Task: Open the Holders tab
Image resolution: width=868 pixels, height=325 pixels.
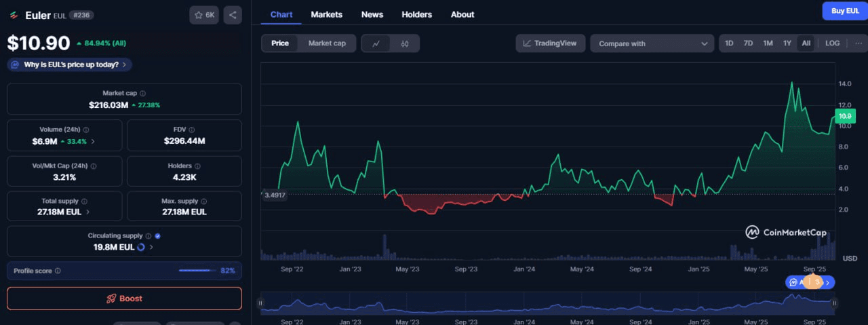Action: click(416, 14)
